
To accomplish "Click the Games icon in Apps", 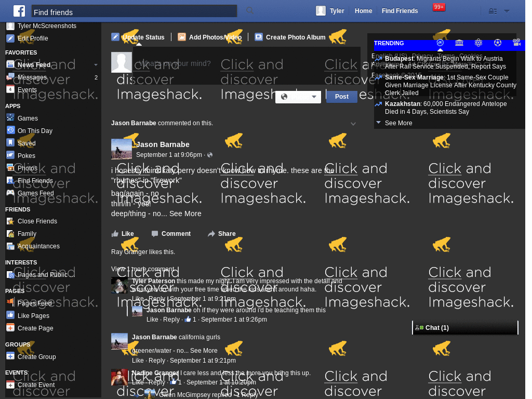I will tap(10, 118).
